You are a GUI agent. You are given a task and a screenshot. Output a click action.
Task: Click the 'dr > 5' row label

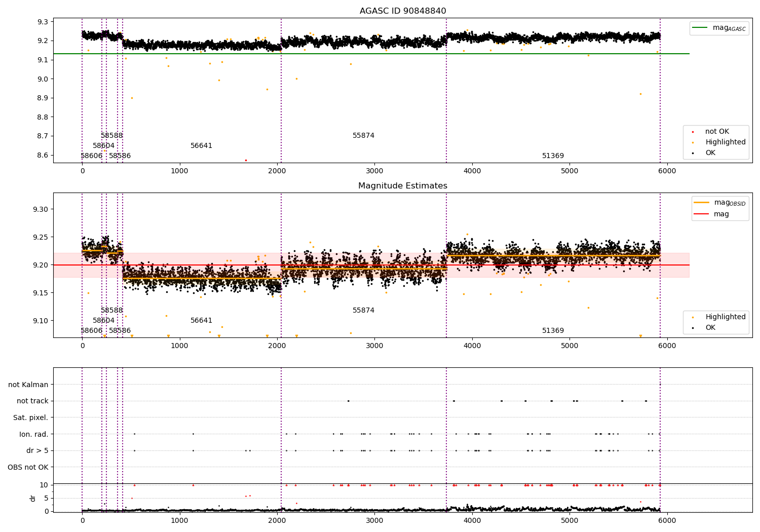click(37, 450)
